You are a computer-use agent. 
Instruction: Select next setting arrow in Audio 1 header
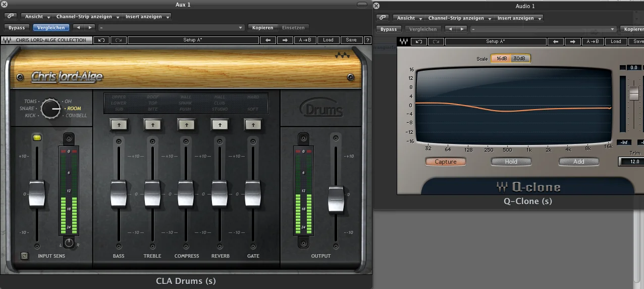[461, 29]
